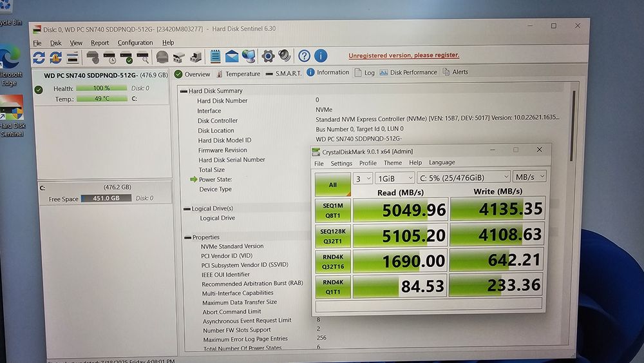Click the blue info about icon
The width and height of the screenshot is (644, 363).
coord(321,55)
